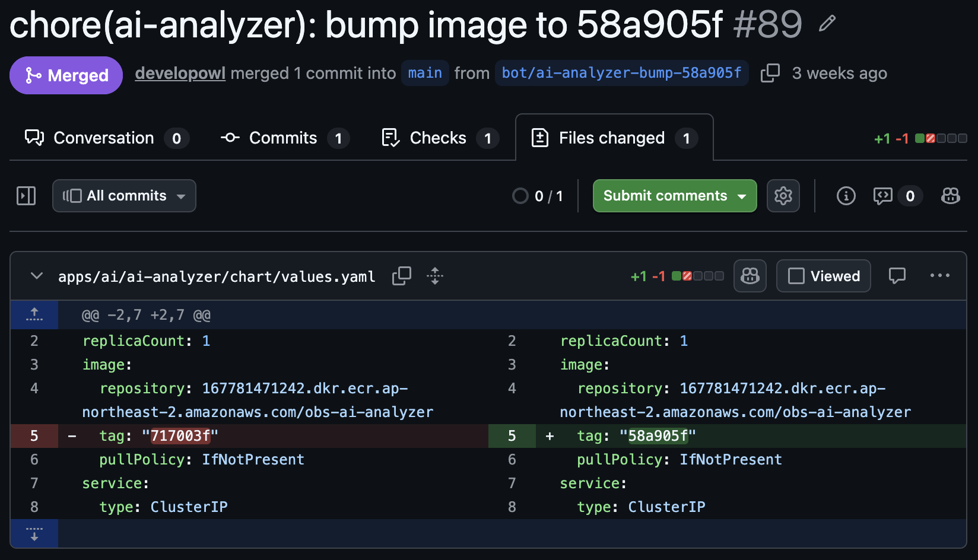Screen dimensions: 978x560
Task: Click the apps/ai/ai-analyzer/chart/values.yaml file name
Action: [217, 276]
